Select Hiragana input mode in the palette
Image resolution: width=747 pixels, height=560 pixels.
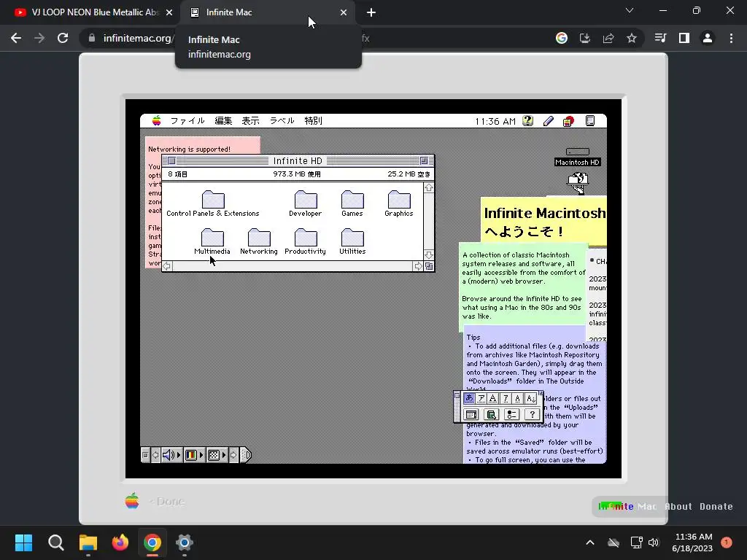[469, 398]
